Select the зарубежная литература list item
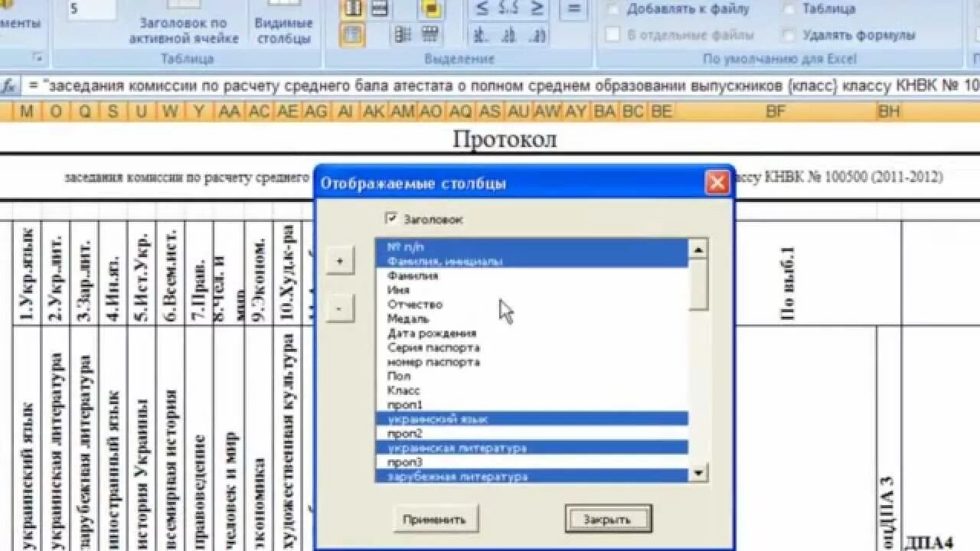Image resolution: width=980 pixels, height=551 pixels. pos(532,476)
